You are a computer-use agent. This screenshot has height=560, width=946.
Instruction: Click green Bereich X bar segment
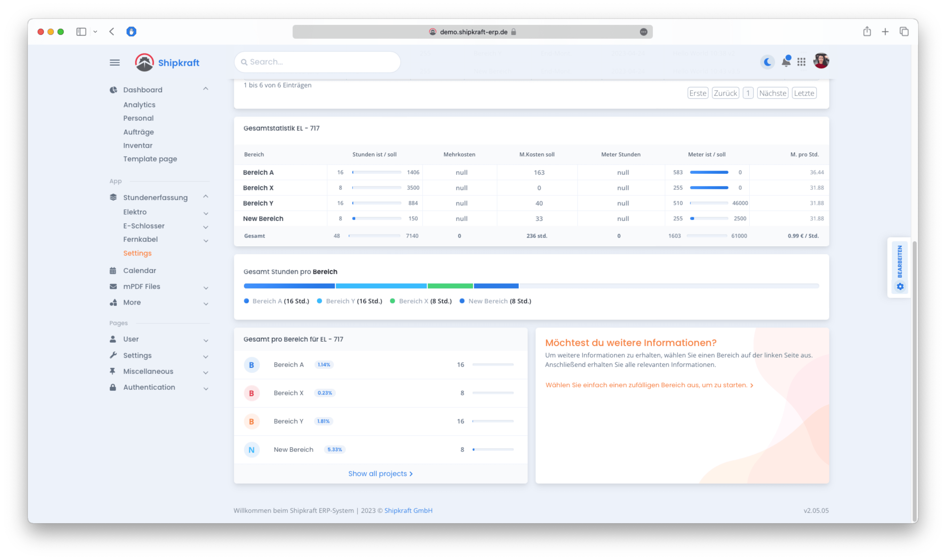[450, 286]
